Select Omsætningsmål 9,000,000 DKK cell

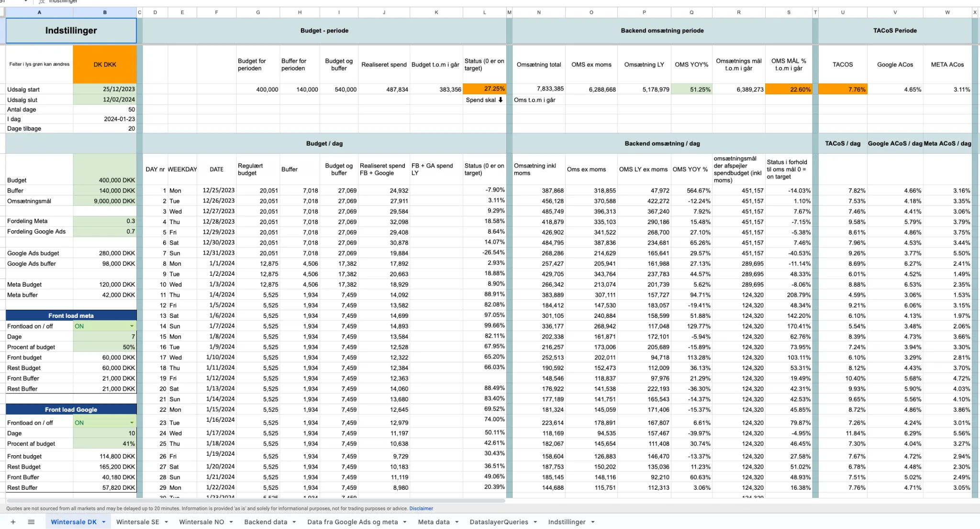coord(105,201)
